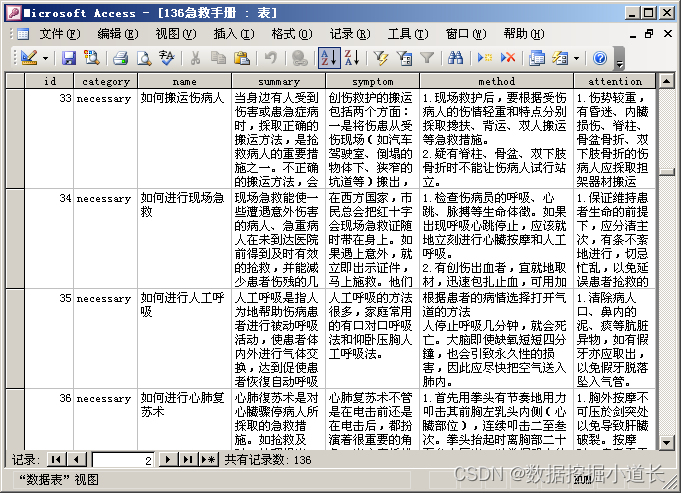
Task: Go to previous record button
Action: [76, 460]
